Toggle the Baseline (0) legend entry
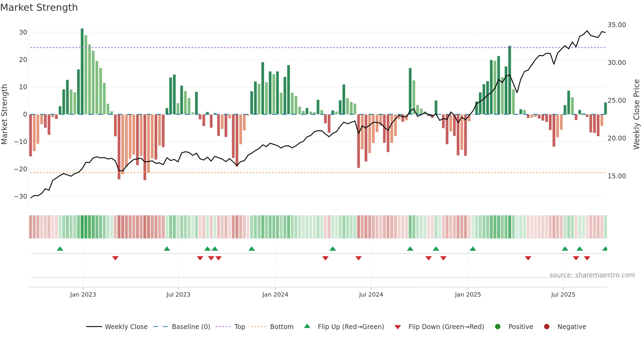The image size is (644, 362). [182, 327]
